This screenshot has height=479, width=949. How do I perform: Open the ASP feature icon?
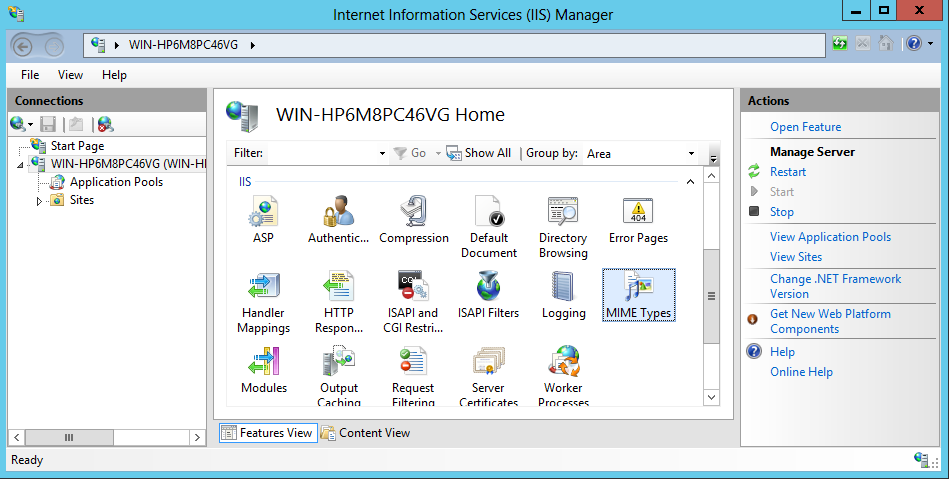[x=263, y=219]
